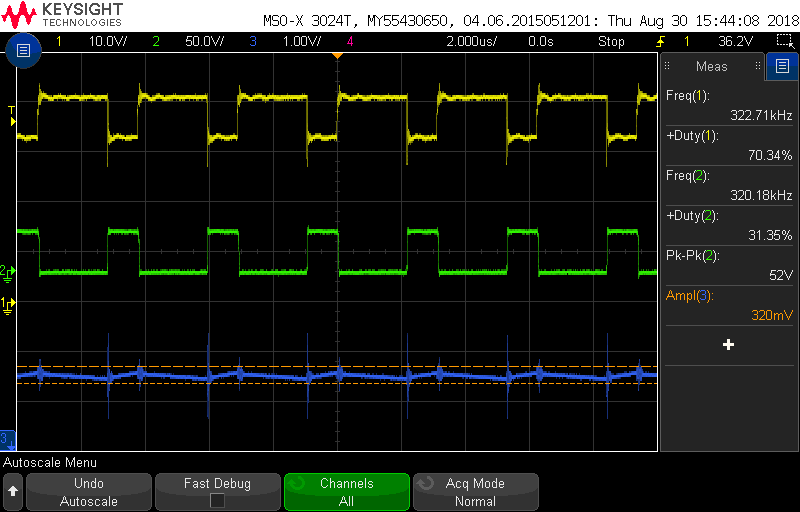Select the orange trigger position marker
Viewport: 800px width, 512px height.
pyautogui.click(x=337, y=55)
